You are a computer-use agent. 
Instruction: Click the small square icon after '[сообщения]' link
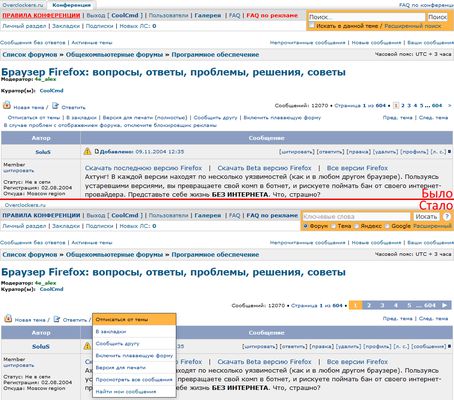[x=449, y=347]
